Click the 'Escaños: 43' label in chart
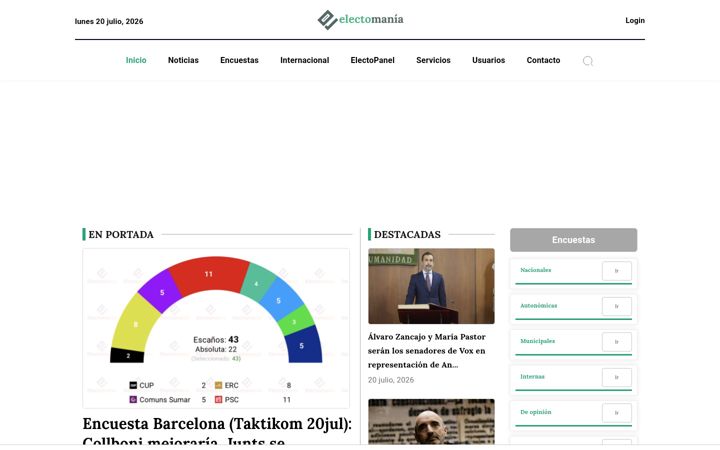The image size is (720, 450). pyautogui.click(x=216, y=340)
